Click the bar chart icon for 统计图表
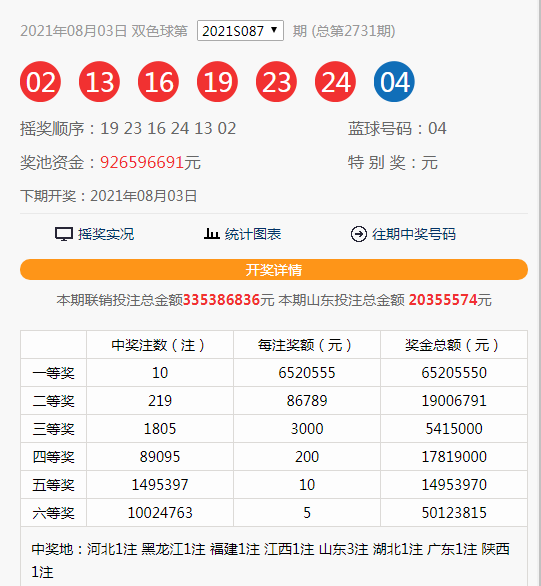The width and height of the screenshot is (541, 586). [211, 234]
